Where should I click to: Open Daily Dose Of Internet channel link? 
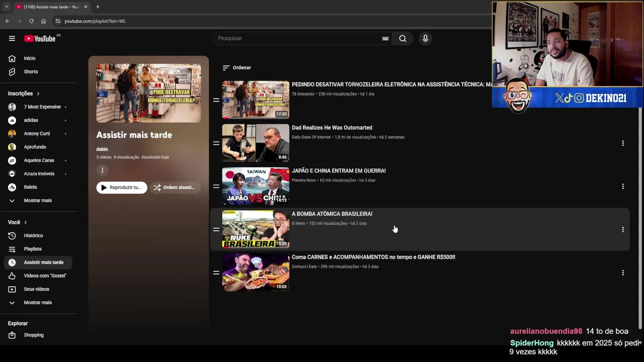coord(311,137)
